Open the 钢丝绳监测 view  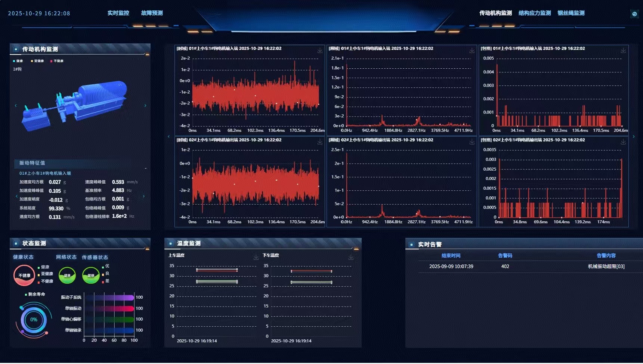click(x=571, y=13)
